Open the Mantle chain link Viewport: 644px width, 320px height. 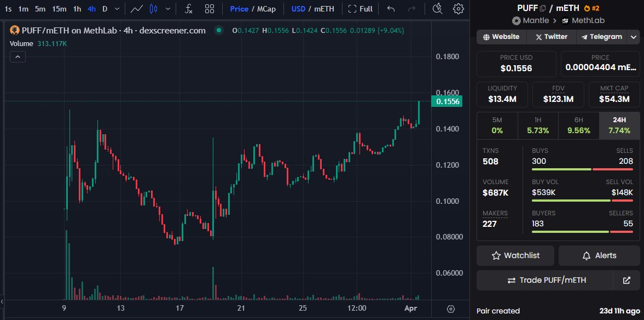tap(531, 20)
